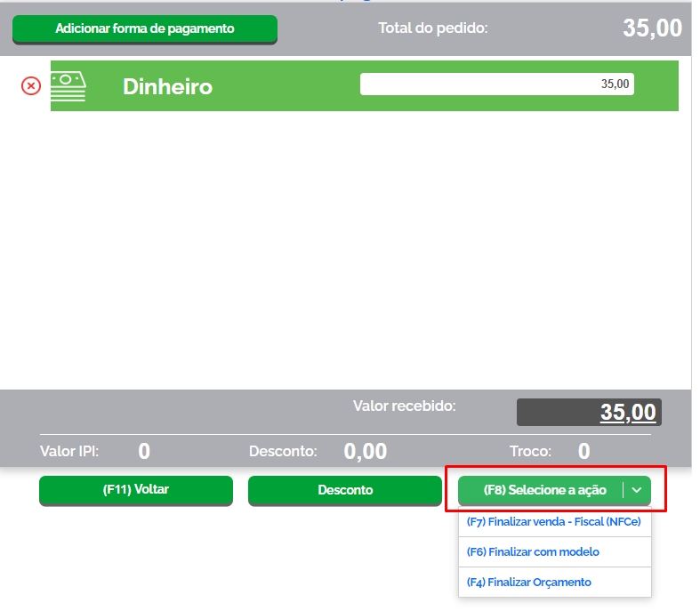The height and width of the screenshot is (611, 700).
Task: Click the Troco label text
Action: click(x=530, y=452)
